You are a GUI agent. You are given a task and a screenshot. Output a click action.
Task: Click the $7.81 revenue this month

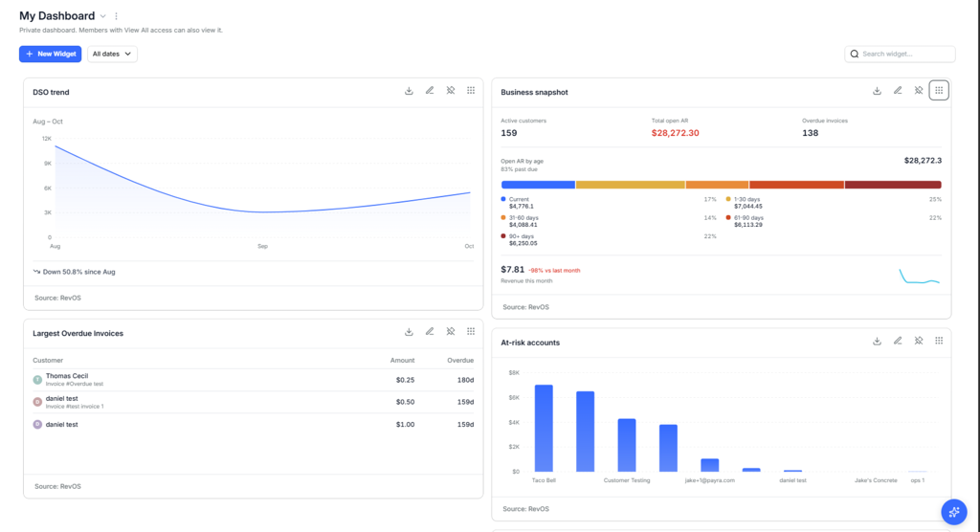[x=513, y=270]
